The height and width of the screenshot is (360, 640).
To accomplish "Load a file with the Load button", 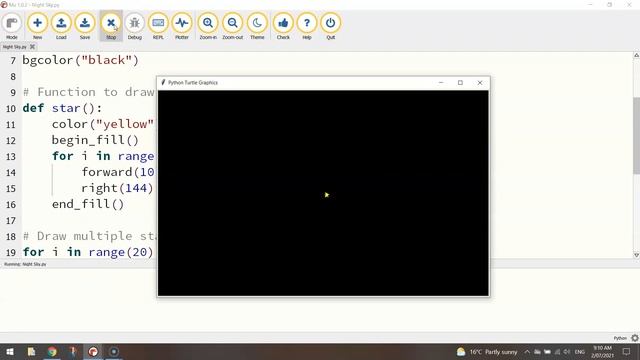I will [61, 26].
